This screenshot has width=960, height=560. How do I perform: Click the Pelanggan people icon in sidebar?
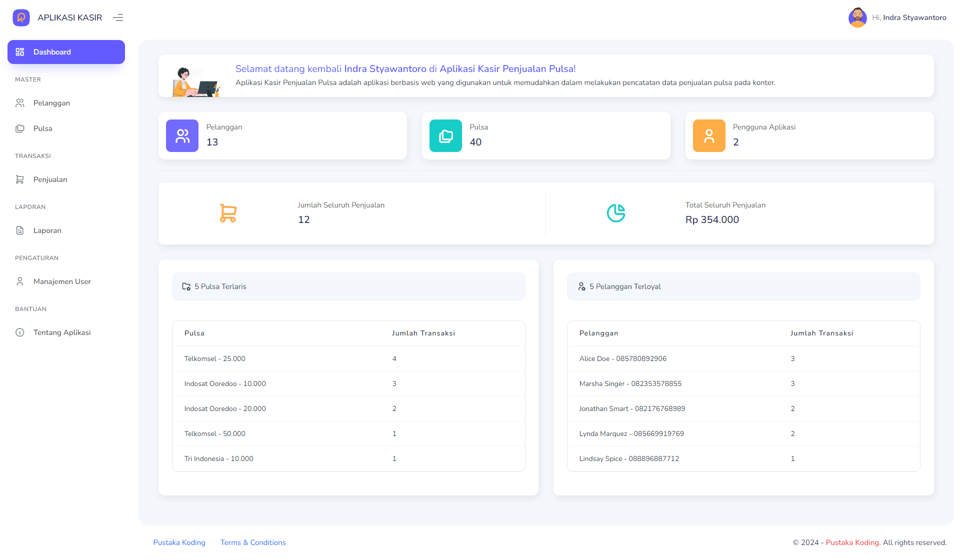point(20,102)
